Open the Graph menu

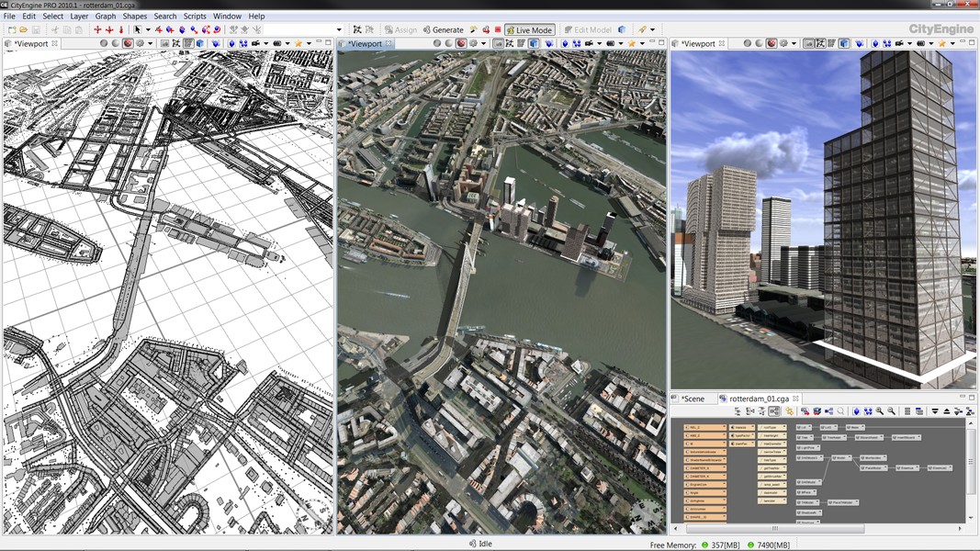click(106, 17)
